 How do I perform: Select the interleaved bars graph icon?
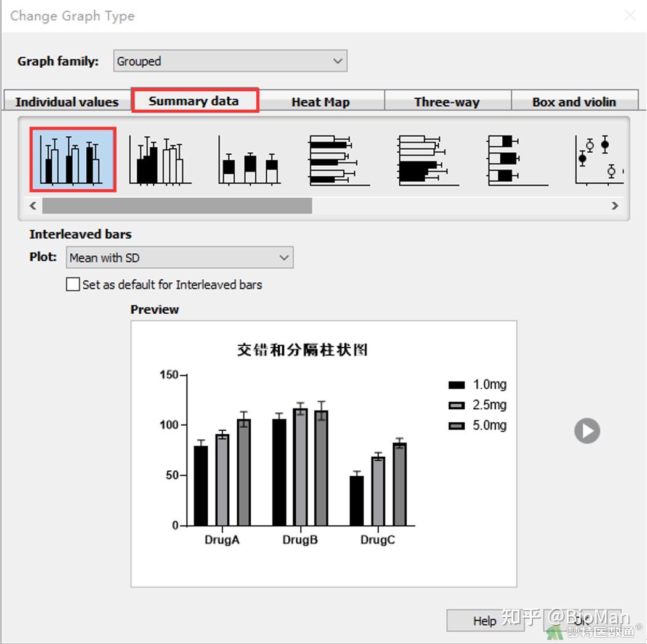coord(73,160)
